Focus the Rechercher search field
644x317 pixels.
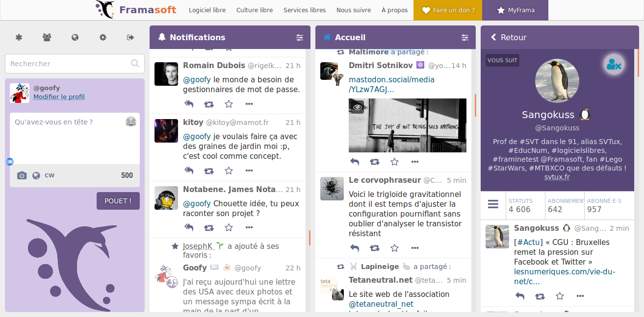[75, 64]
